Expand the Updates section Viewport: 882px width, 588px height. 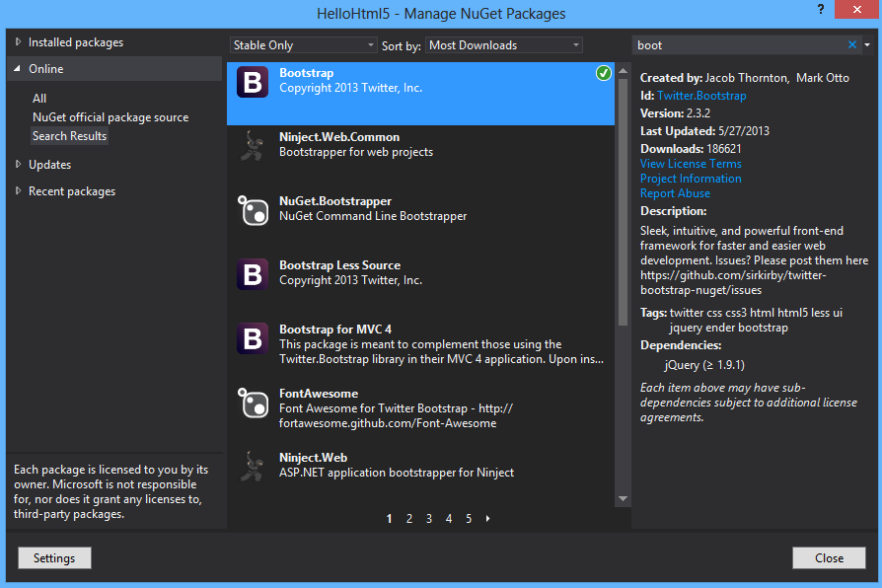(18, 165)
